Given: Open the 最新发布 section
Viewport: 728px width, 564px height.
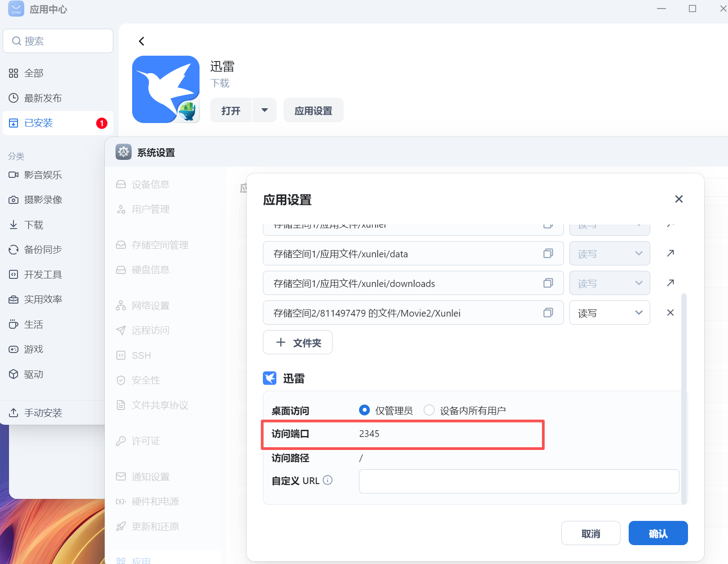Looking at the screenshot, I should pos(43,98).
